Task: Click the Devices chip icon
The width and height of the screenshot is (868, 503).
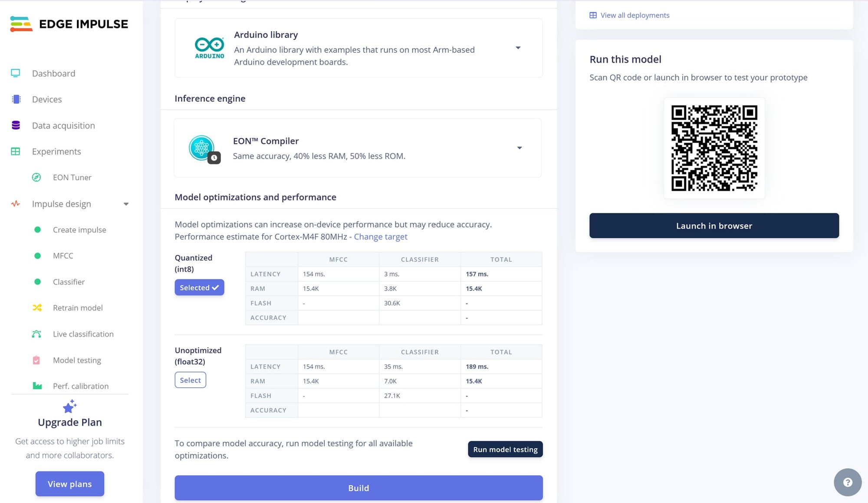Action: pos(16,99)
